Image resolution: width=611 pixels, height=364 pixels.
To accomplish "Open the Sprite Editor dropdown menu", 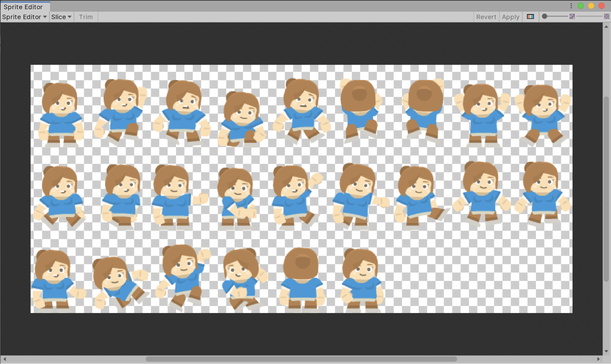I will [x=24, y=17].
